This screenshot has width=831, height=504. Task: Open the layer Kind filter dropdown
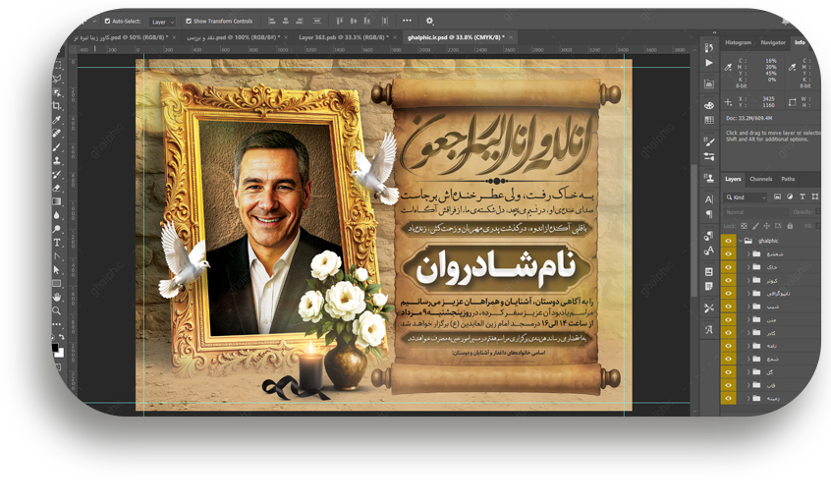click(x=748, y=197)
